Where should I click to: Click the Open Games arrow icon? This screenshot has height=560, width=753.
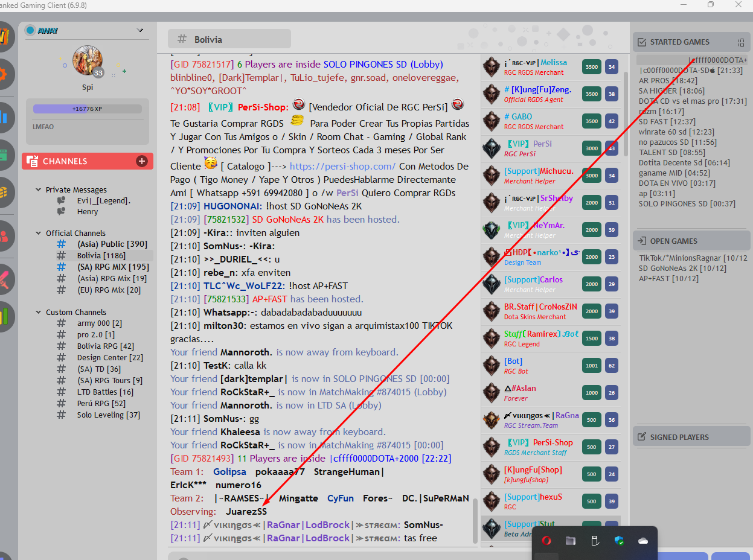pos(641,241)
